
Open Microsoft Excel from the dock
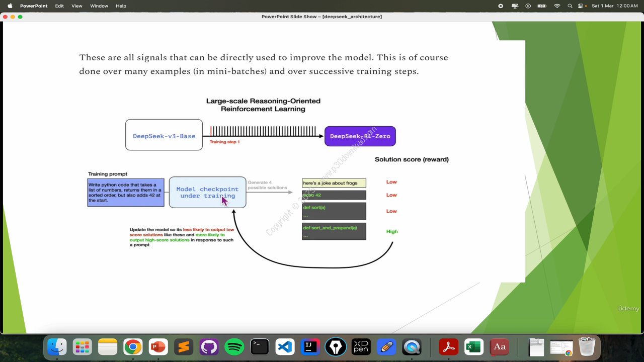click(x=474, y=346)
